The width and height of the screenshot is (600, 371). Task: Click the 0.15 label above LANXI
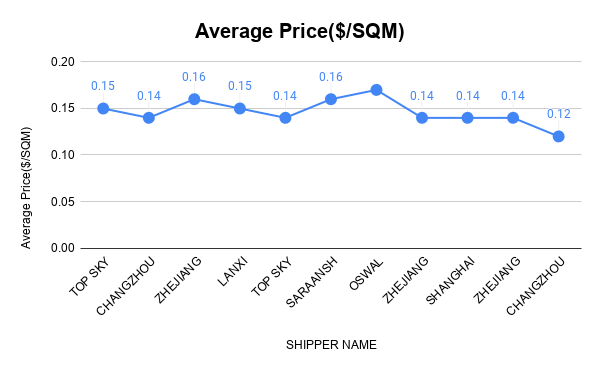click(x=240, y=86)
